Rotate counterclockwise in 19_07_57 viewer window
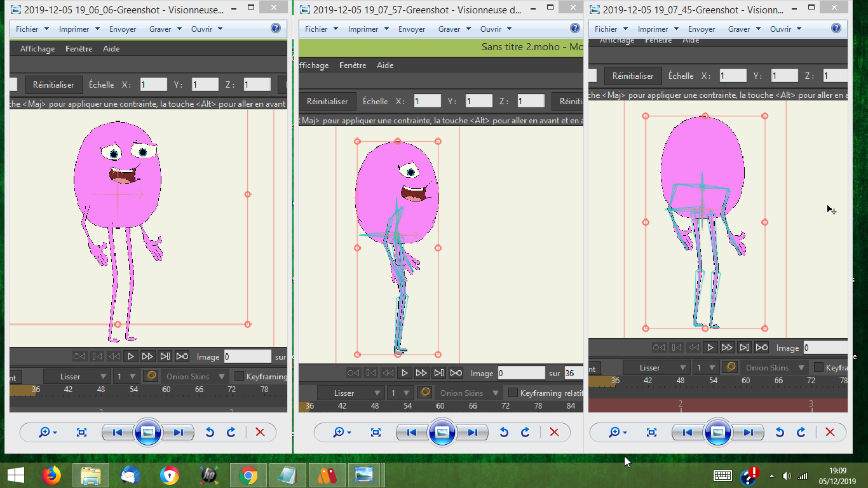This screenshot has height=488, width=868. [x=503, y=433]
